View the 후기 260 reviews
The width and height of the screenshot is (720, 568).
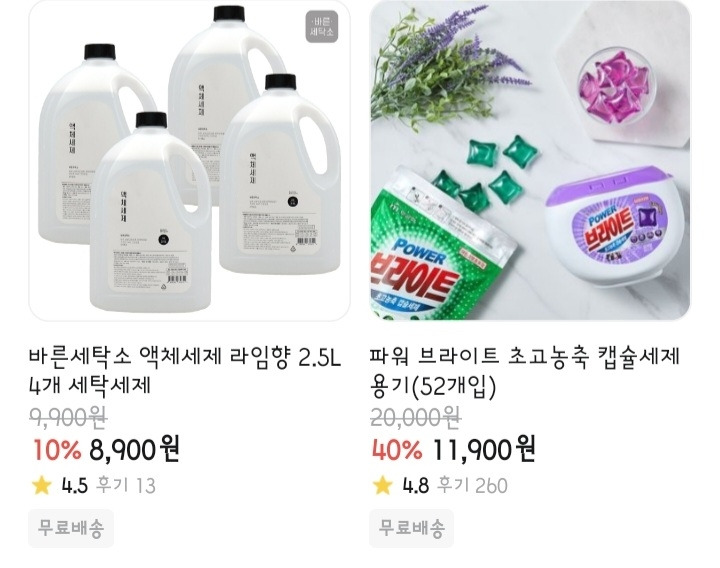coord(472,485)
